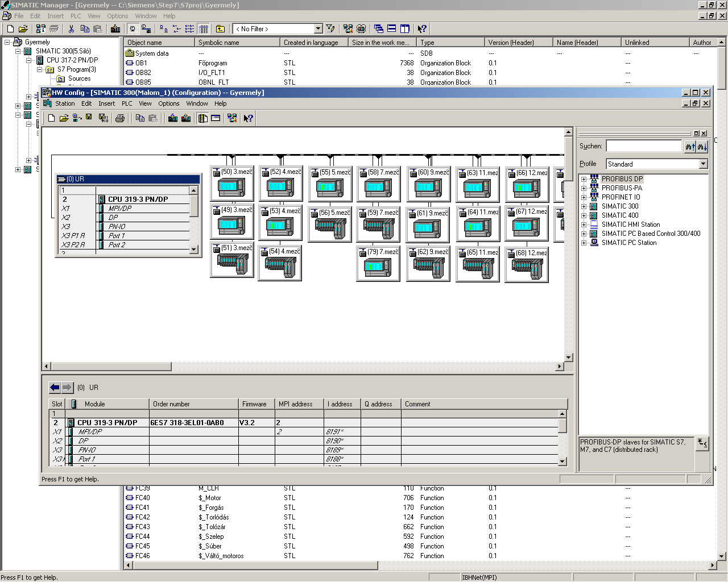Image resolution: width=728 pixels, height=582 pixels.
Task: Expand SIMATIC 300 in hardware catalog
Action: pos(584,206)
